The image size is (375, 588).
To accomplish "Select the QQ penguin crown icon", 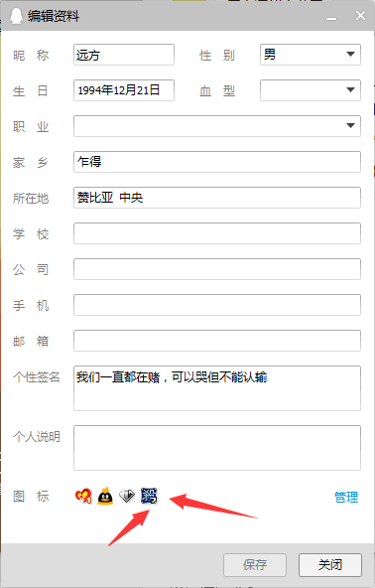I will (x=105, y=496).
